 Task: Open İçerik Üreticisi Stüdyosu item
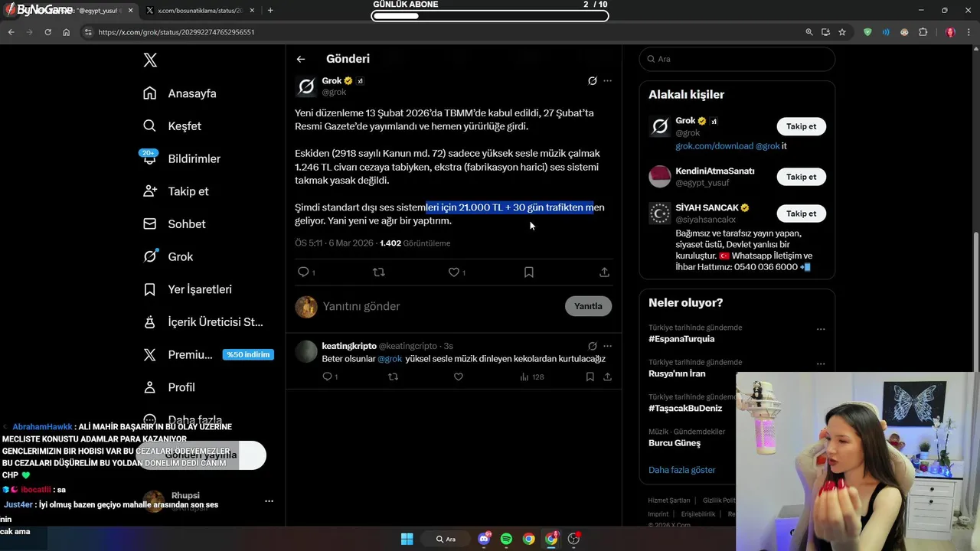click(203, 322)
